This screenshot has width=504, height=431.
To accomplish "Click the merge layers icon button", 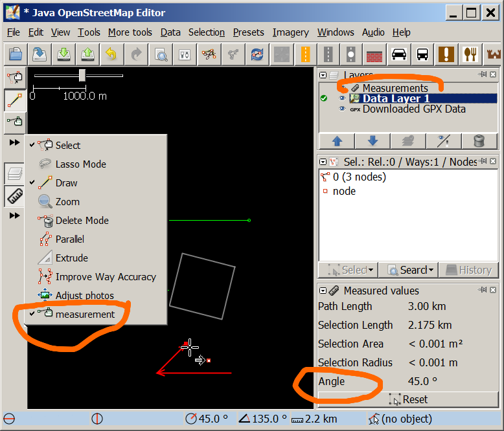I will [x=408, y=140].
